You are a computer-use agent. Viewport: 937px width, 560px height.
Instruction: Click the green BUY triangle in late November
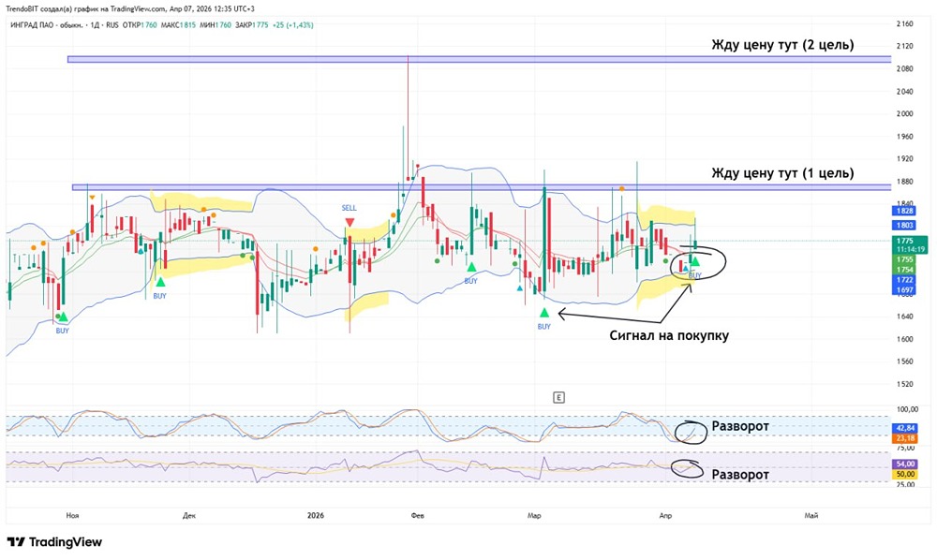pyautogui.click(x=160, y=282)
